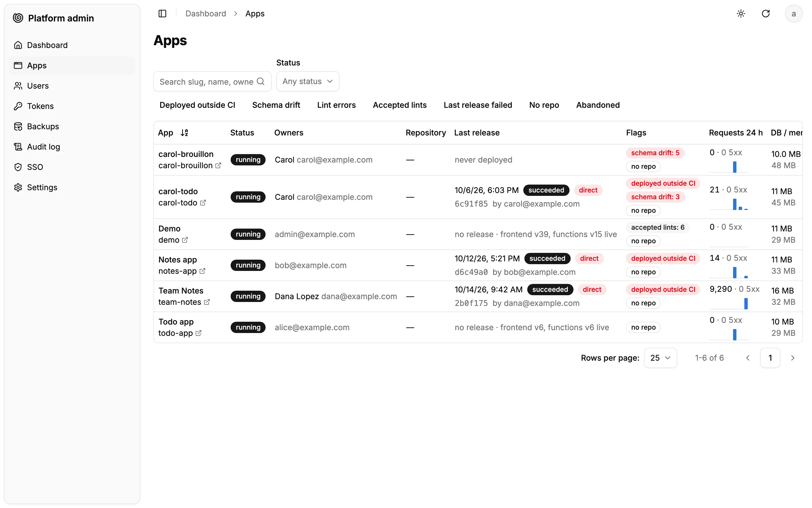
Task: Open the rows per page dropdown
Action: 660,358
